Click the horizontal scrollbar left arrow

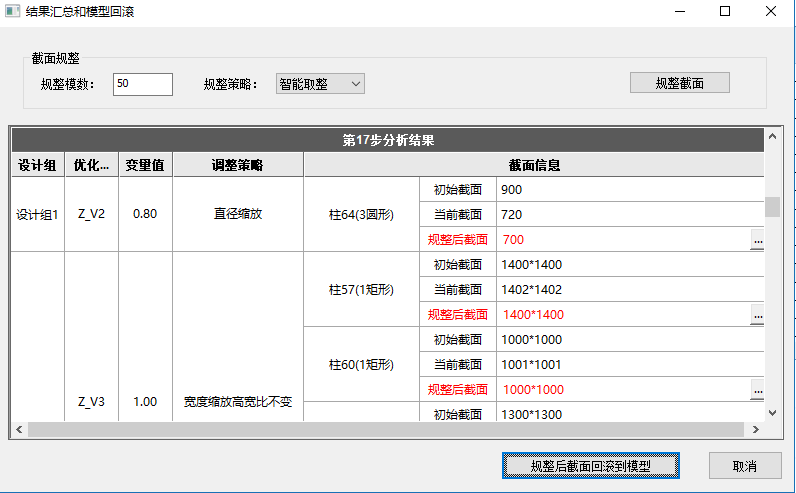tap(19, 429)
